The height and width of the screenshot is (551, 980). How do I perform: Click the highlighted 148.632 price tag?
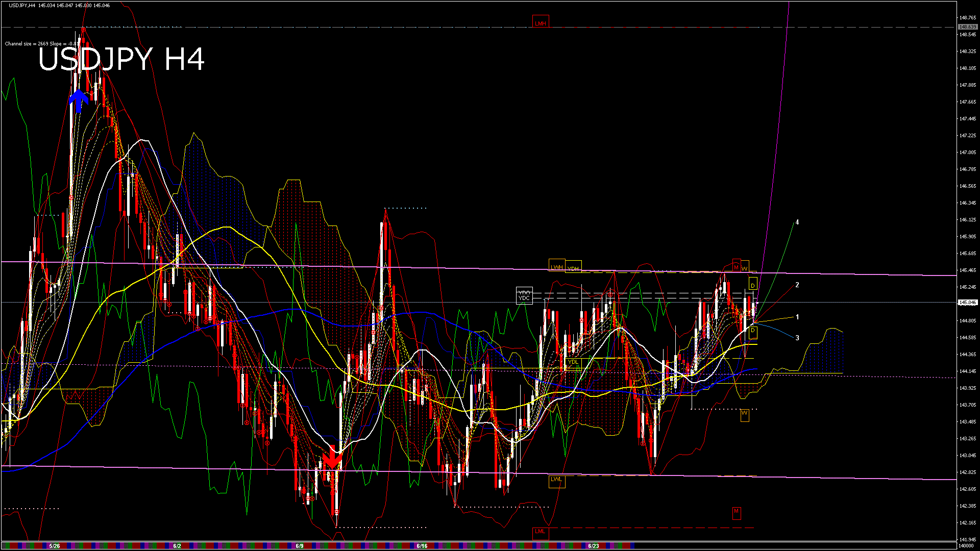coord(967,27)
